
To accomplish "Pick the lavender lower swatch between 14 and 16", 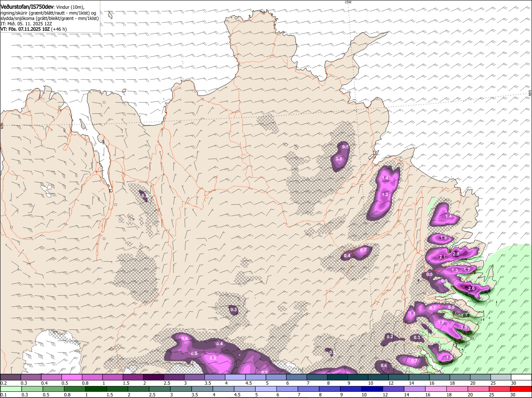I will (x=415, y=389).
